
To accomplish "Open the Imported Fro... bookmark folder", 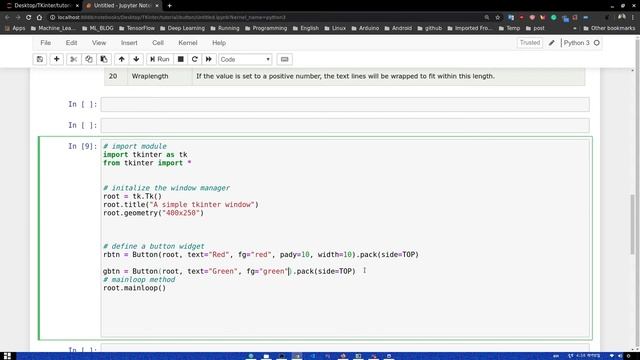I will [x=469, y=28].
